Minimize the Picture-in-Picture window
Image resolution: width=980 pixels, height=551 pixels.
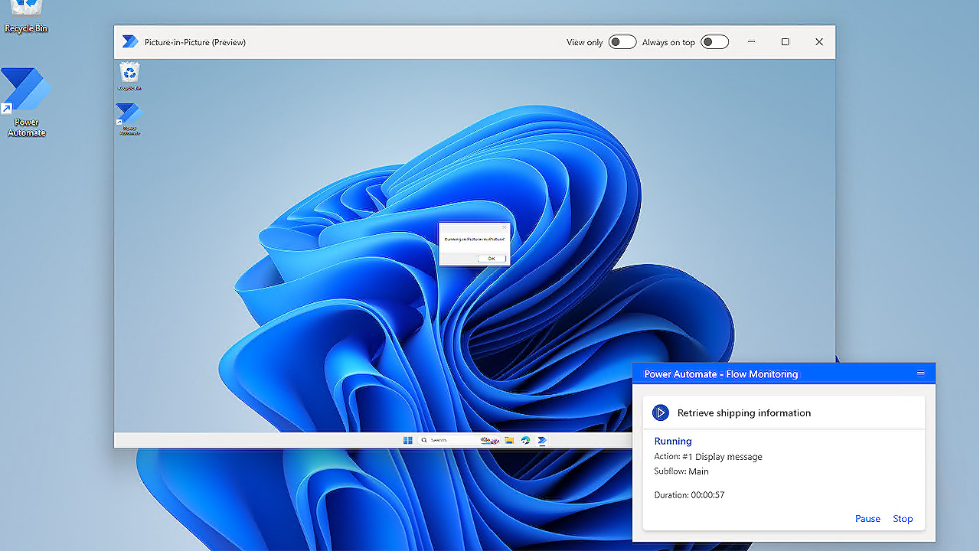(x=750, y=42)
